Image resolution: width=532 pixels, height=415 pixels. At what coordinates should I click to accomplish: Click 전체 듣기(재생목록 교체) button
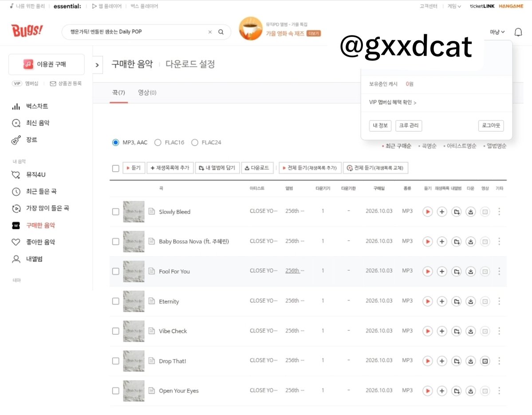pos(375,168)
